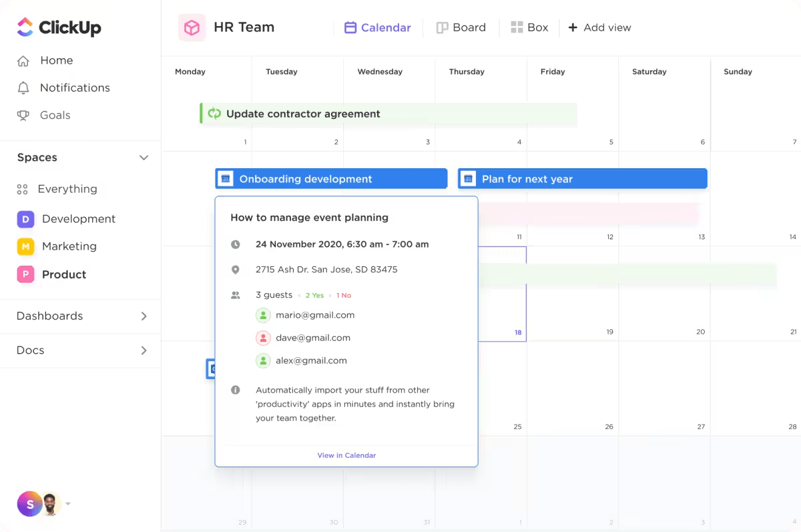801x532 pixels.
Task: Click the guests people icon
Action: [x=235, y=295]
